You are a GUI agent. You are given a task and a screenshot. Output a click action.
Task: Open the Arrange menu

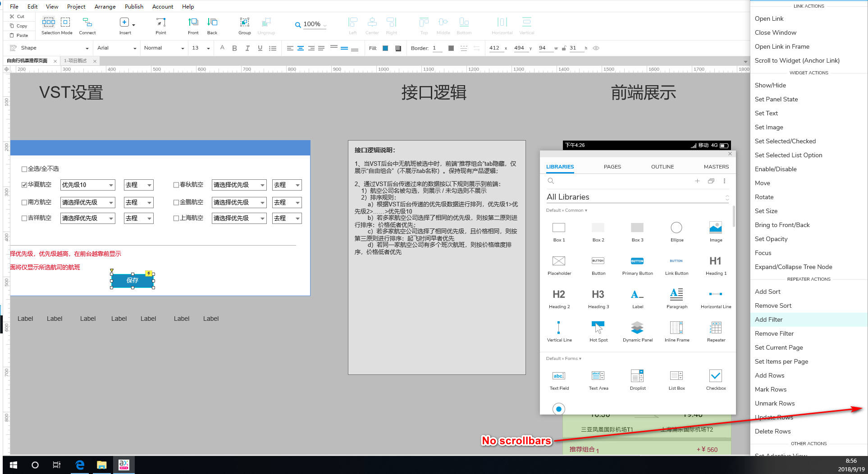pos(105,7)
